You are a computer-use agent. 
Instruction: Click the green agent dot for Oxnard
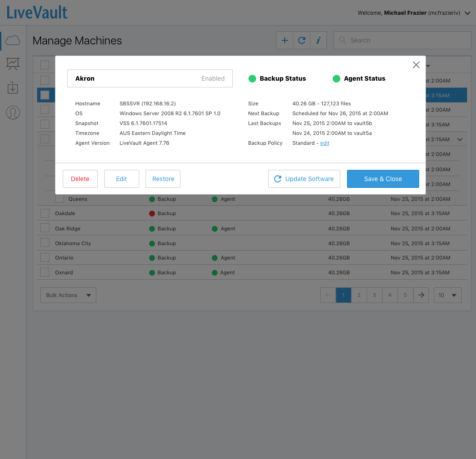click(214, 273)
